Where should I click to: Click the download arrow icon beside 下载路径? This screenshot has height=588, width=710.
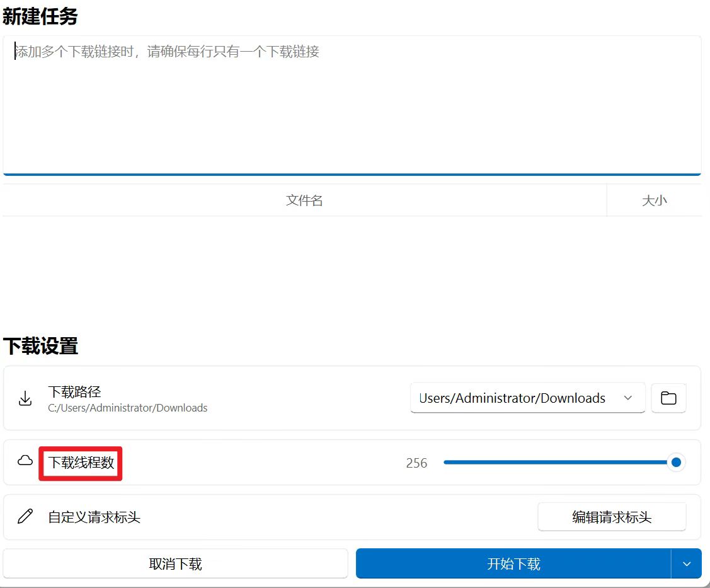[x=25, y=398]
